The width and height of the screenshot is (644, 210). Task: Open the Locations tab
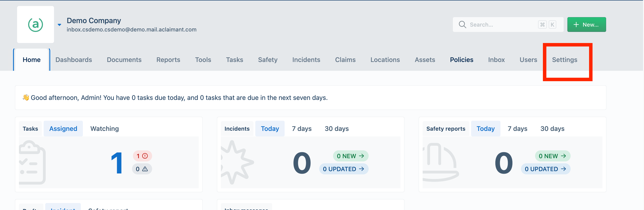(385, 60)
